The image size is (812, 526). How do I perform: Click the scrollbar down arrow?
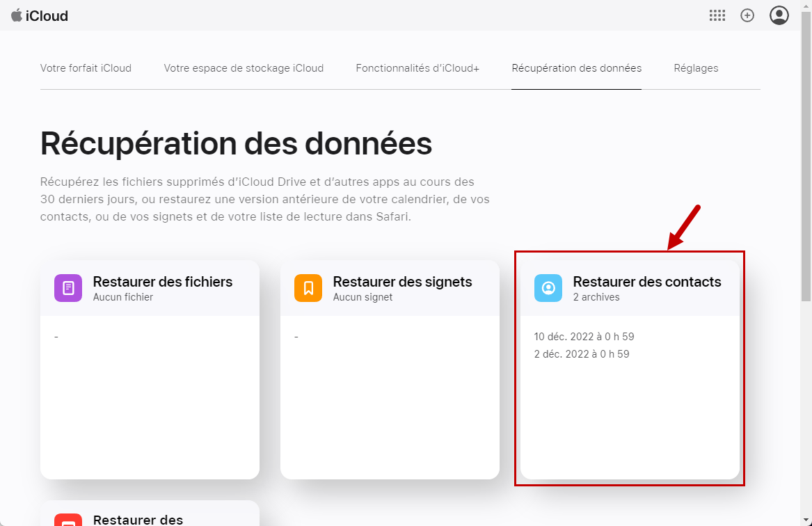806,520
